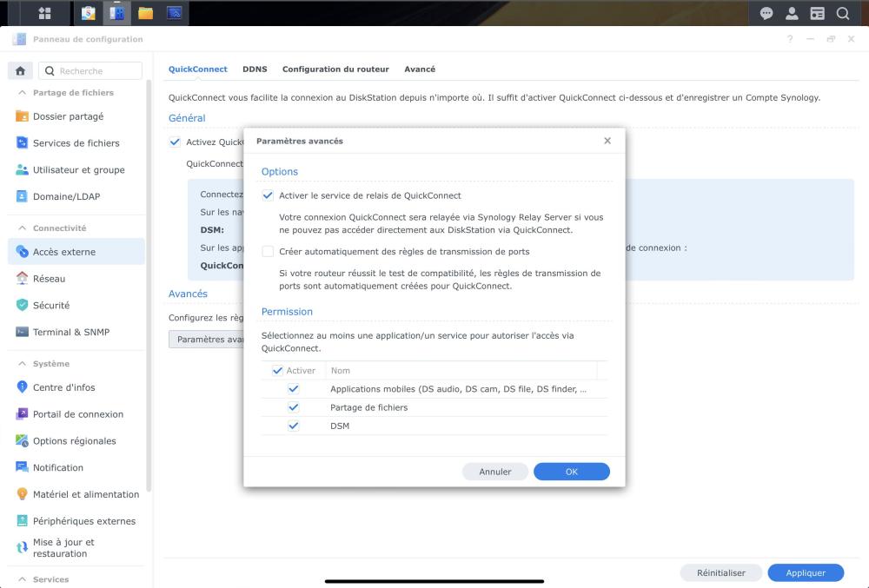Switch to the Avancé tab
The image size is (869, 588).
tap(420, 69)
